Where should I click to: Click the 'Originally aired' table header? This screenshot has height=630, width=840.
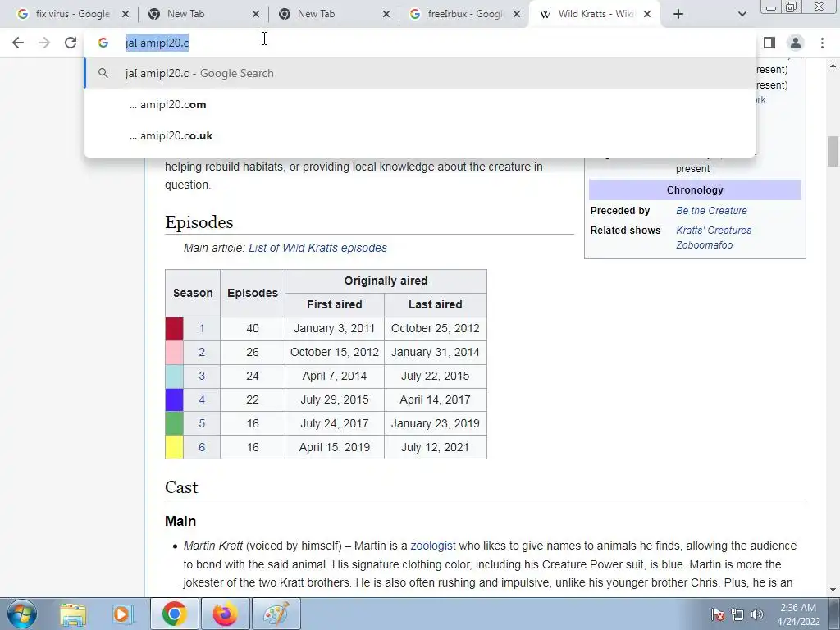pyautogui.click(x=386, y=281)
